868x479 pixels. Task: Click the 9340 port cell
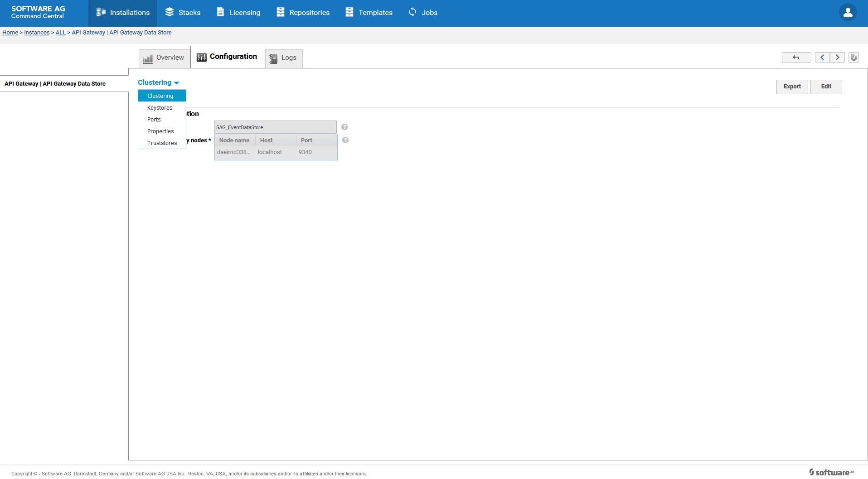[305, 152]
